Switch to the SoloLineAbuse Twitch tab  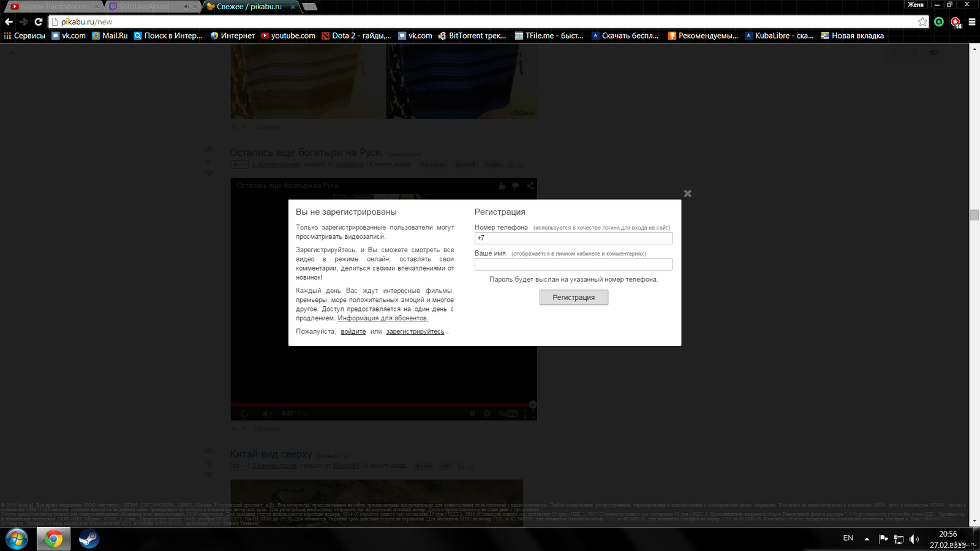click(144, 7)
